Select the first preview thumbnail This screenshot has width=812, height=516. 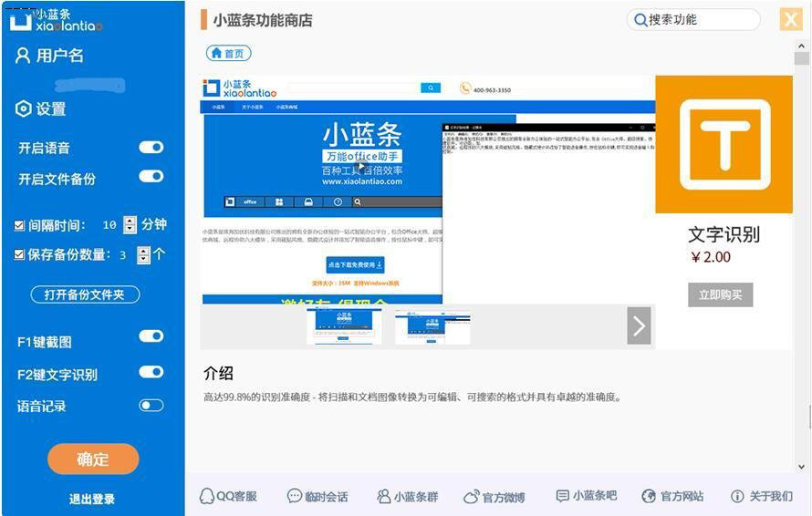[344, 326]
